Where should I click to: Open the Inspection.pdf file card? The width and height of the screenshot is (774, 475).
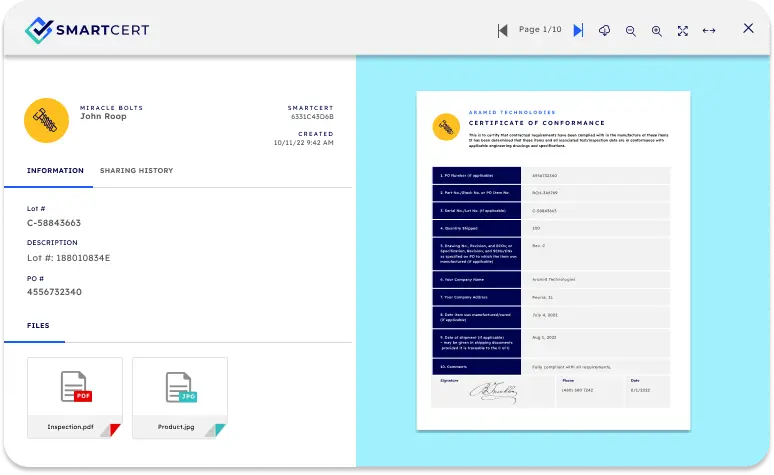(x=75, y=398)
